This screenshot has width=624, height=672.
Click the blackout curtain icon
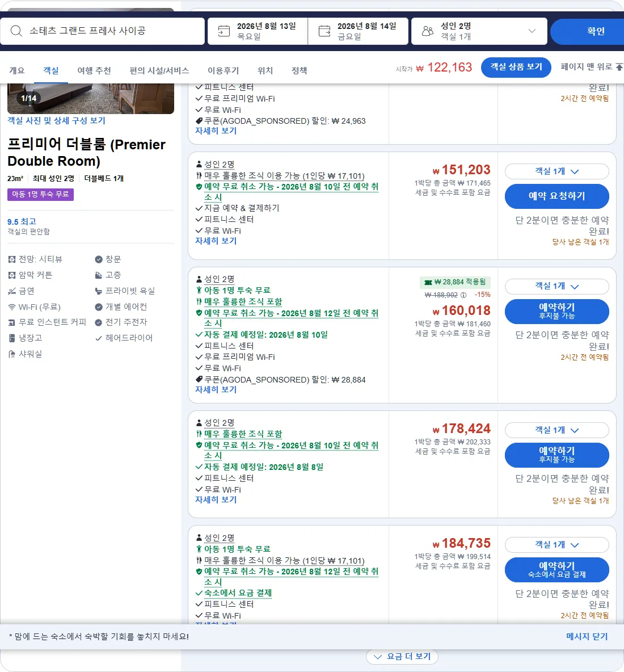point(12,275)
